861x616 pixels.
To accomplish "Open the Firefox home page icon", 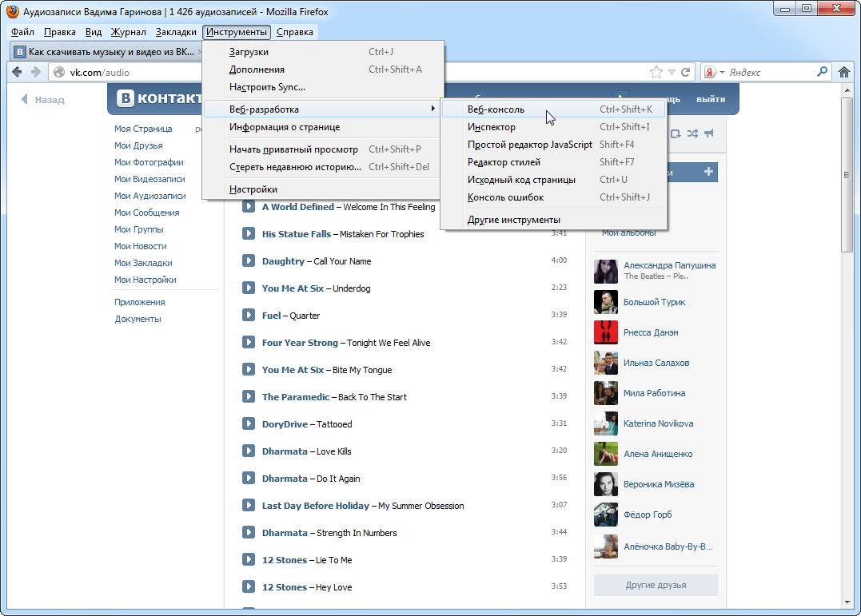I will pyautogui.click(x=844, y=72).
